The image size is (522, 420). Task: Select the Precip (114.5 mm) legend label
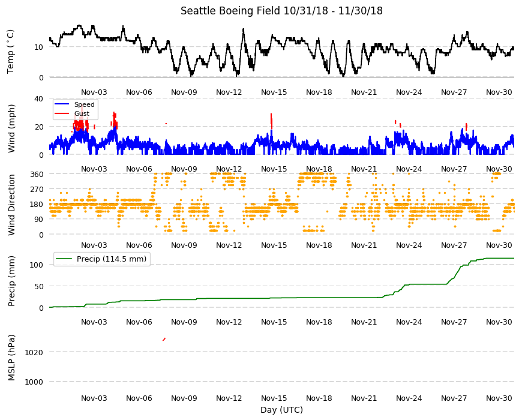click(112, 259)
